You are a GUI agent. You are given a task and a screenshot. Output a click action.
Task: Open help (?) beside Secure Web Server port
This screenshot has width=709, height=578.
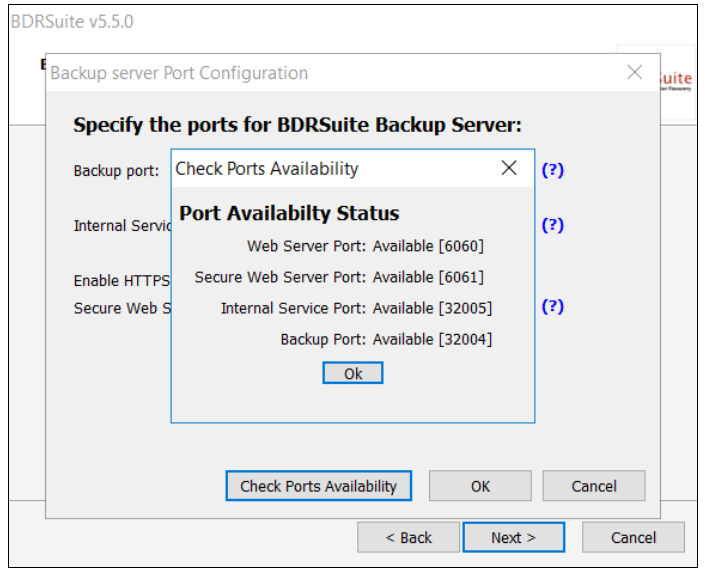coord(553,307)
